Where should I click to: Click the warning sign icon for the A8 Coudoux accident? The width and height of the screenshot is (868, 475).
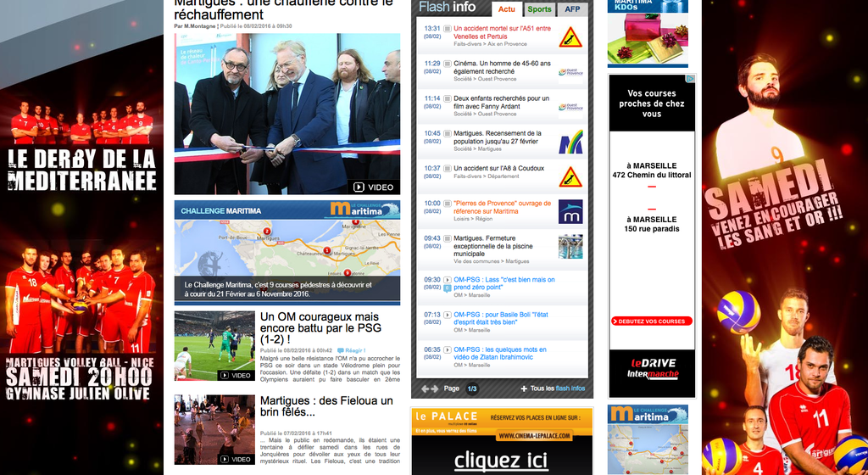(570, 176)
